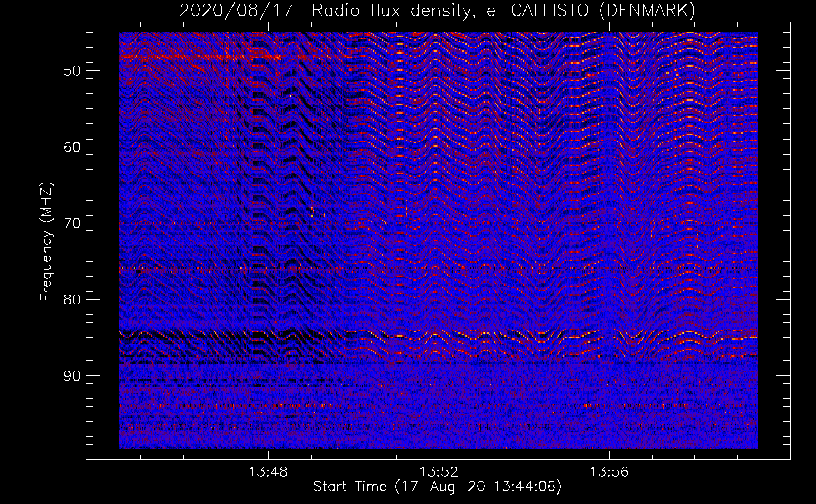Click the 13:56 time tick label

tap(609, 472)
